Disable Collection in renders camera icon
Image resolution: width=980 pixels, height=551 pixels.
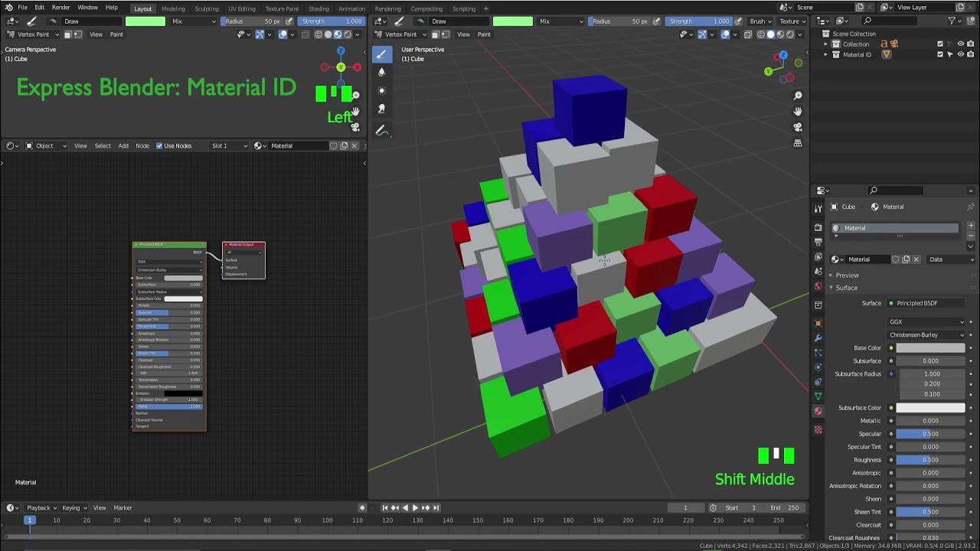point(971,44)
